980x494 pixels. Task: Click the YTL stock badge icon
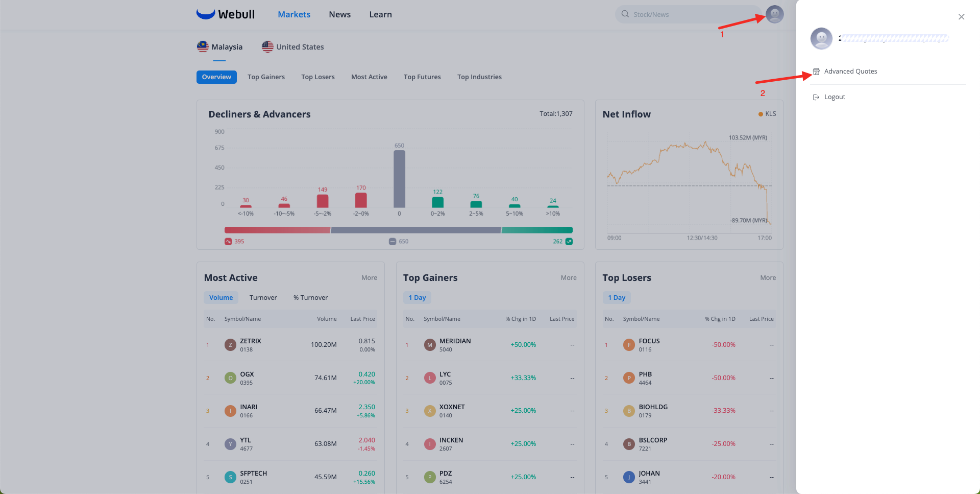230,444
